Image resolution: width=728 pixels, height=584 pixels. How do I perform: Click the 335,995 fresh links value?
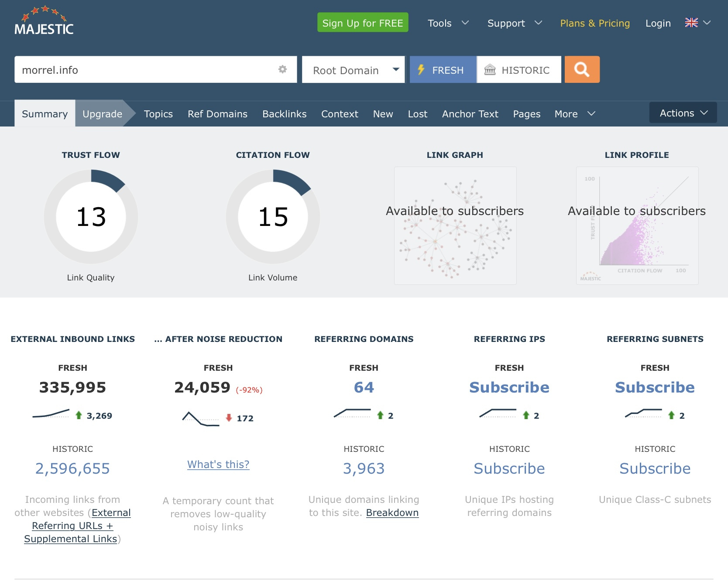coord(72,387)
